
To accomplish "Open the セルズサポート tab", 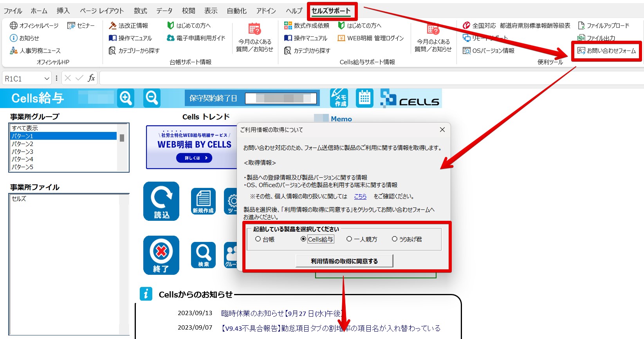I will click(x=331, y=11).
